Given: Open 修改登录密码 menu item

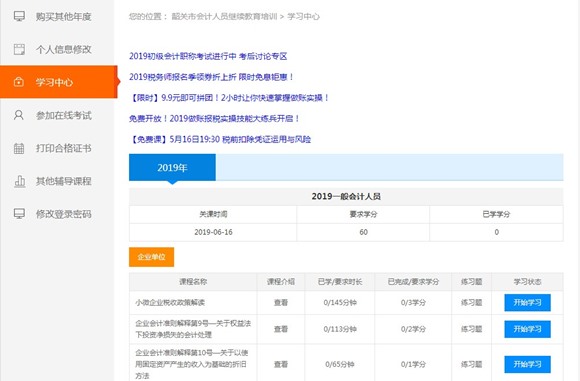Looking at the screenshot, I should (58, 214).
